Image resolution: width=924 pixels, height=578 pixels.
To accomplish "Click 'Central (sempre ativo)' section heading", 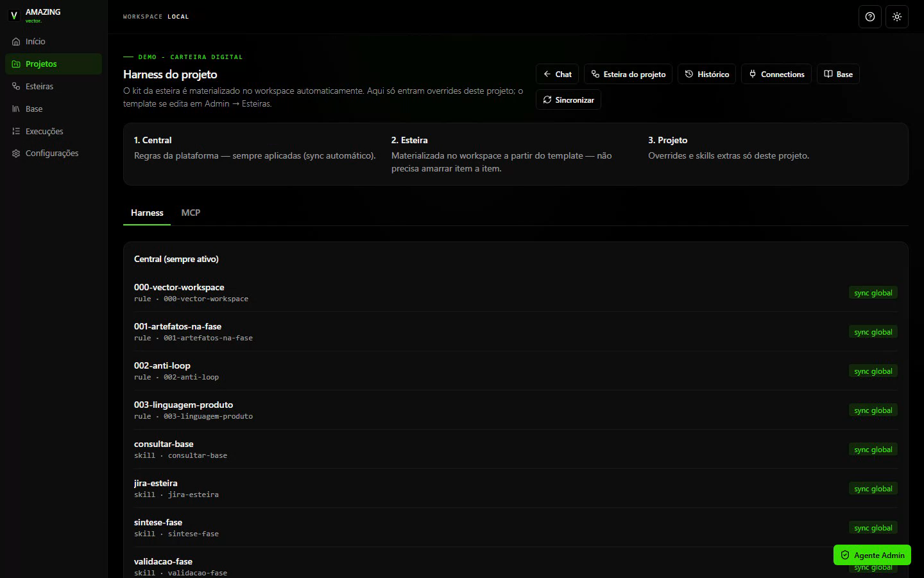I will tap(176, 259).
